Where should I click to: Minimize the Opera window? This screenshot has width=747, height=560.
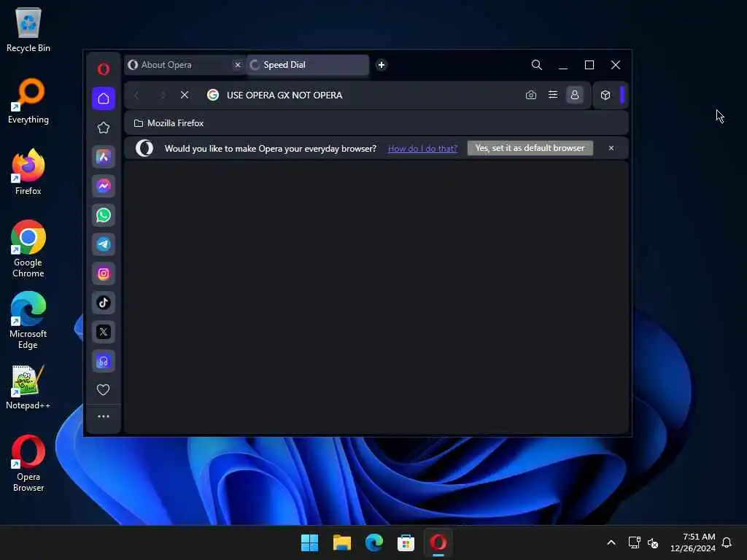tap(563, 65)
